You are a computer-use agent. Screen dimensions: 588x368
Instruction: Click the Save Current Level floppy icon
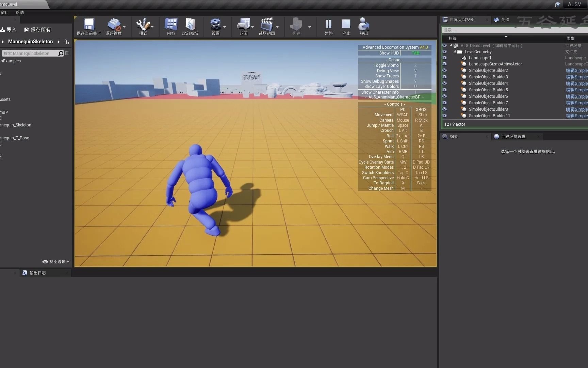click(89, 24)
